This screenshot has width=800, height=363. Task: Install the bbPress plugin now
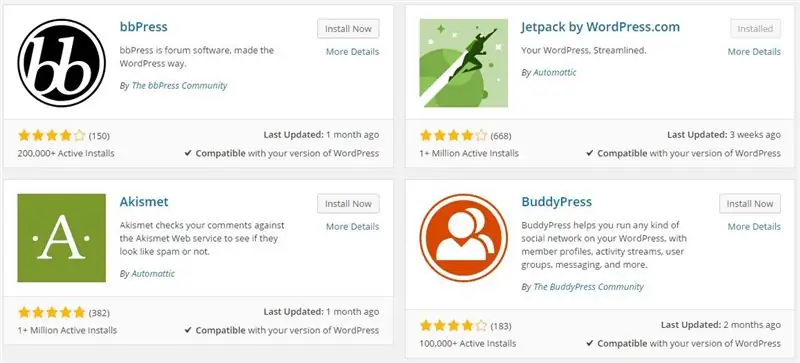348,29
